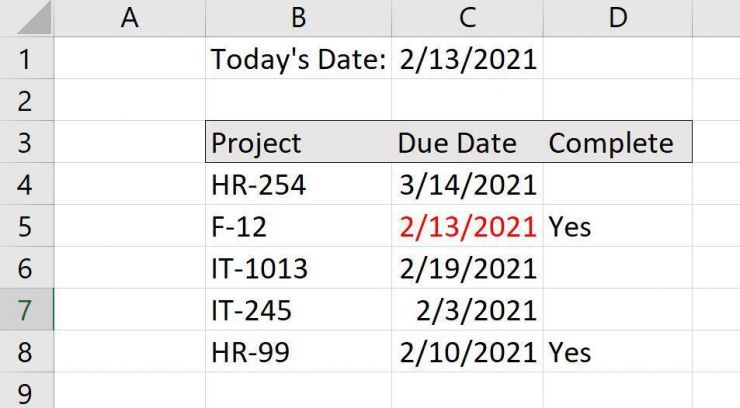Select column B header

[298, 17]
